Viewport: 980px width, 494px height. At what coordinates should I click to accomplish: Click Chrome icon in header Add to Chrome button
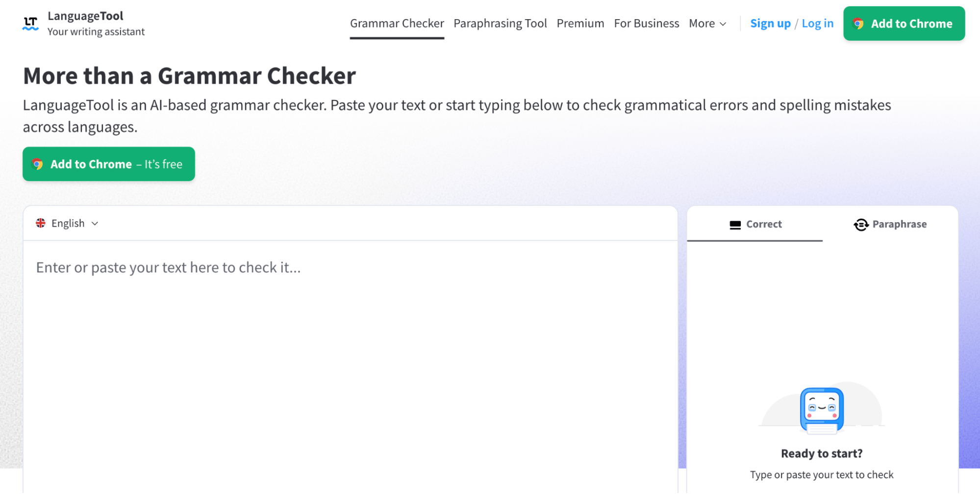pyautogui.click(x=858, y=24)
